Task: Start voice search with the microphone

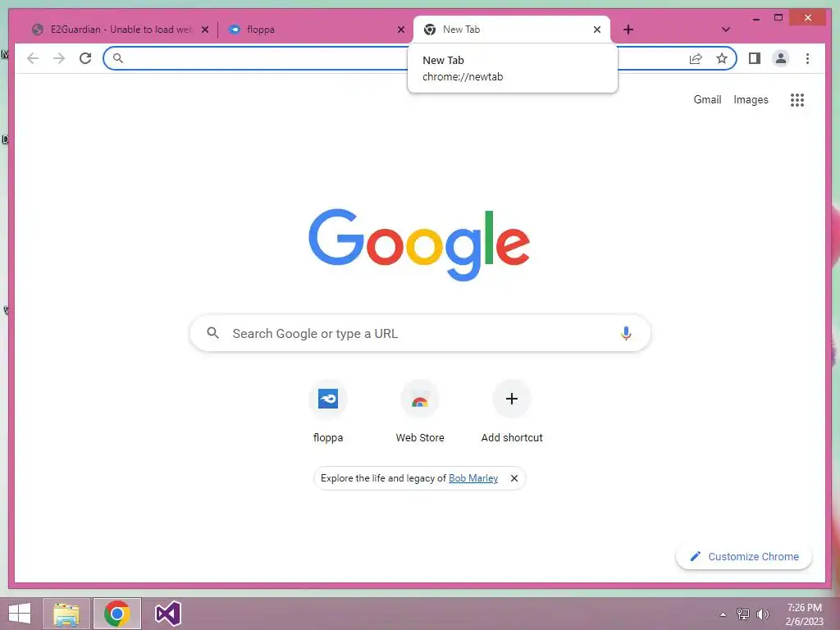Action: (x=626, y=333)
